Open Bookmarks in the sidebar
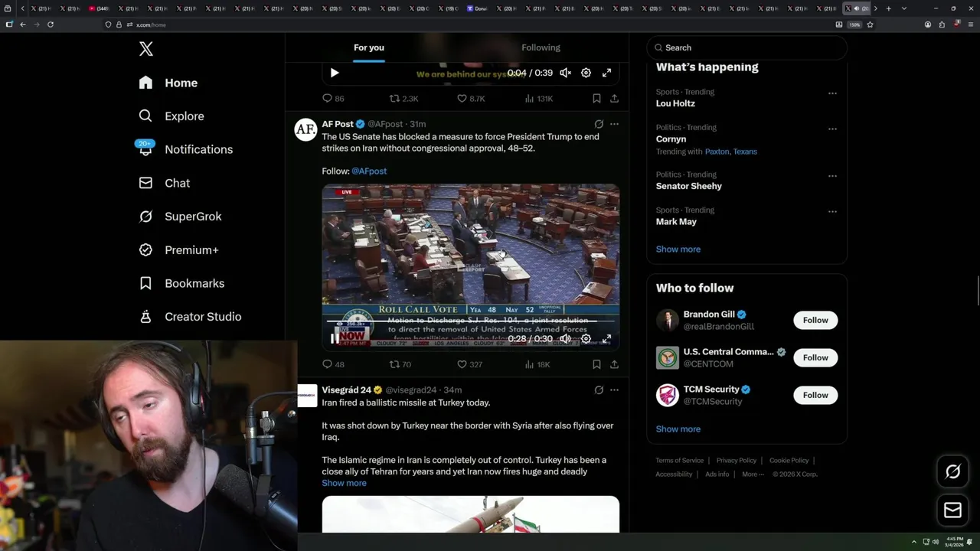Image resolution: width=980 pixels, height=551 pixels. (182, 283)
